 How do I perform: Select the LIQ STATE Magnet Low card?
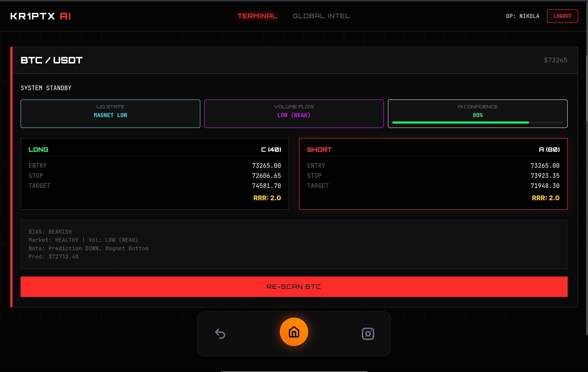tap(110, 114)
